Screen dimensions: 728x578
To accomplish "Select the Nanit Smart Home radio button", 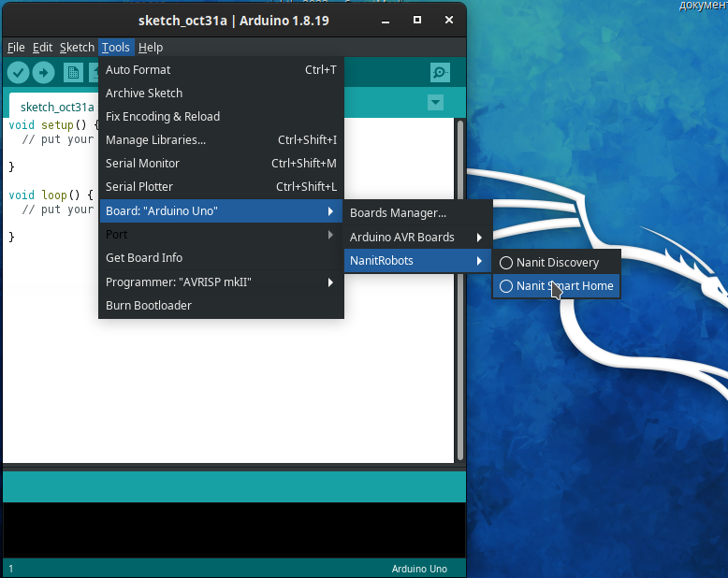I will pos(506,286).
